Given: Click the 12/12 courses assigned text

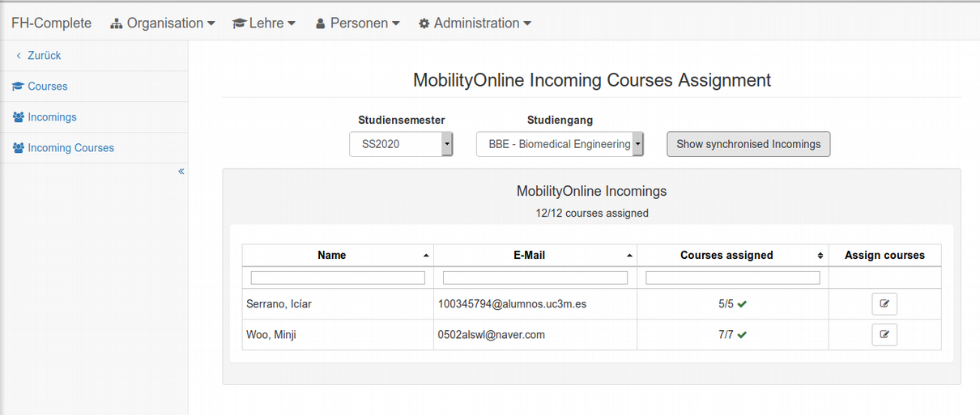Looking at the screenshot, I should [592, 214].
